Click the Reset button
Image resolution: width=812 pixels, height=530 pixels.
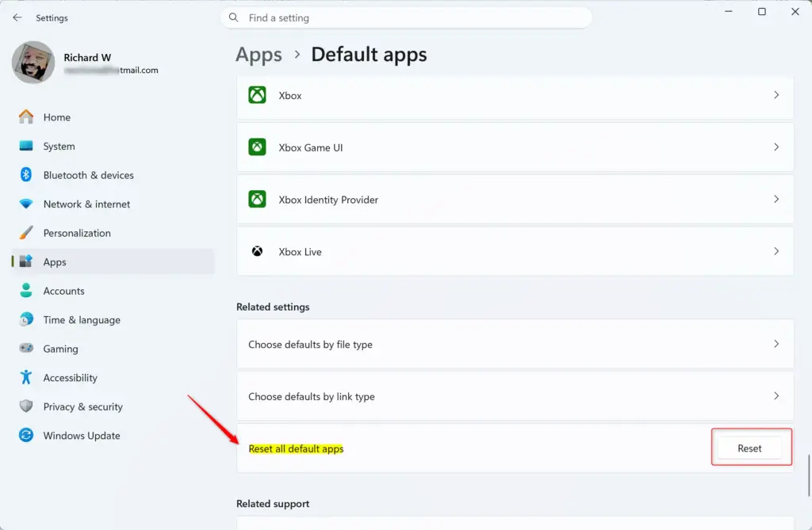click(749, 448)
